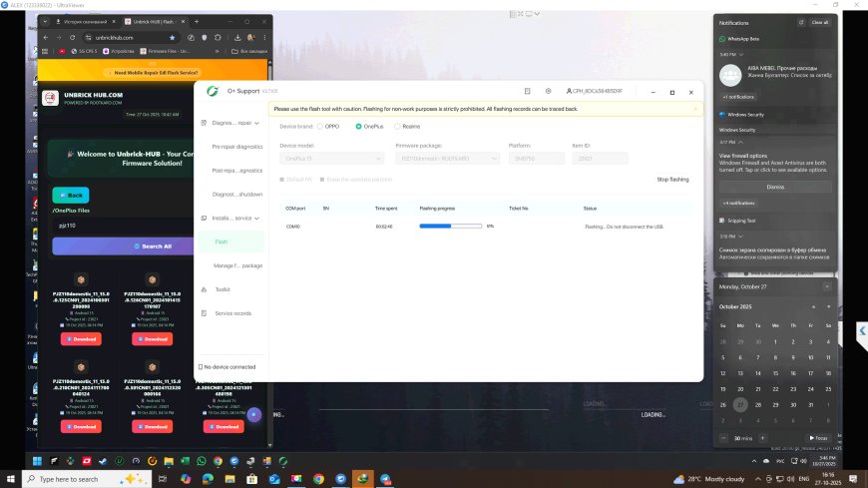This screenshot has width=868, height=488.
Task: Click Clear all notifications
Action: click(820, 23)
